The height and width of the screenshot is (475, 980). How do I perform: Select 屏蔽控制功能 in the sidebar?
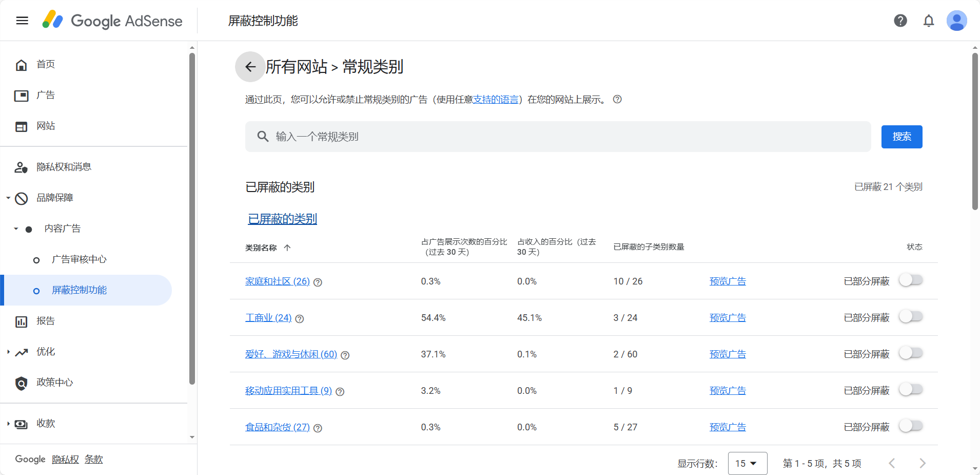click(80, 290)
